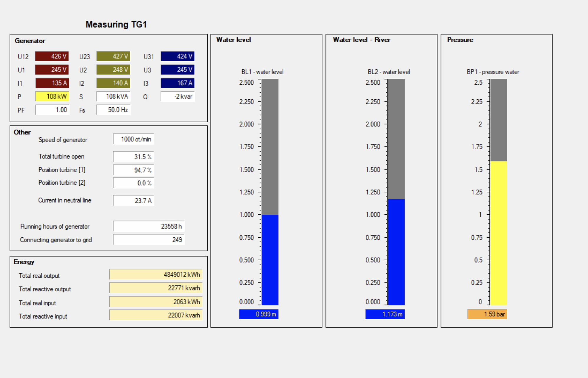
Task: Click the U3 voltage field
Action: (x=178, y=70)
